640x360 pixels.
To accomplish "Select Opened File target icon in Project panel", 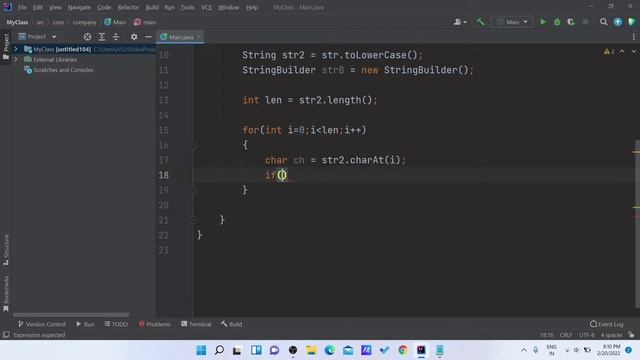I will point(87,37).
